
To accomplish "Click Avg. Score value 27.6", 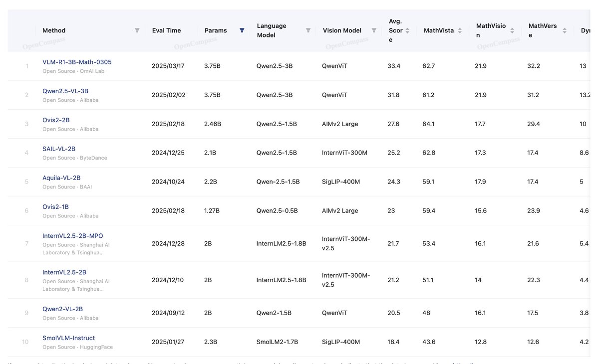I will tap(394, 124).
